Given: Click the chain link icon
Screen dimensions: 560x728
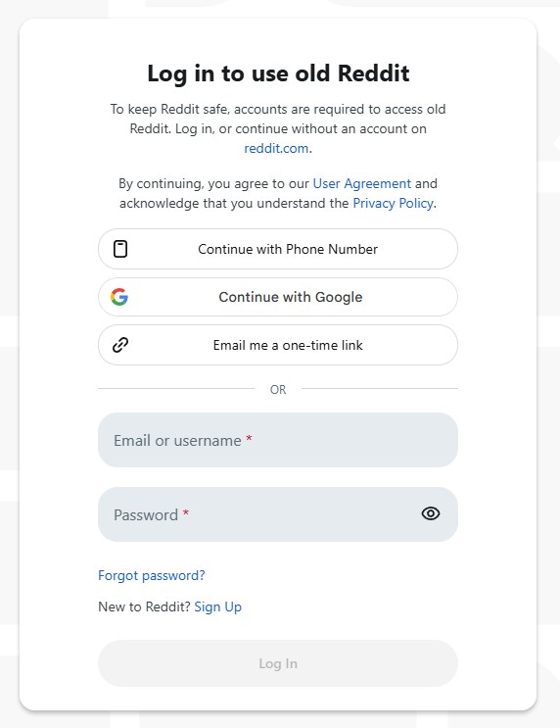Looking at the screenshot, I should 120,345.
